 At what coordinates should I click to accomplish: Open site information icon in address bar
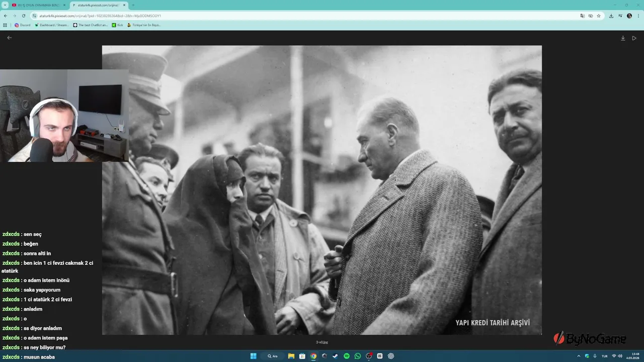coord(35,16)
